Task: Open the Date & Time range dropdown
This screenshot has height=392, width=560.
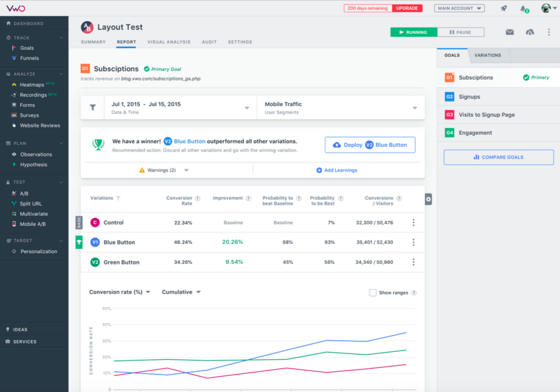Action: coord(180,107)
